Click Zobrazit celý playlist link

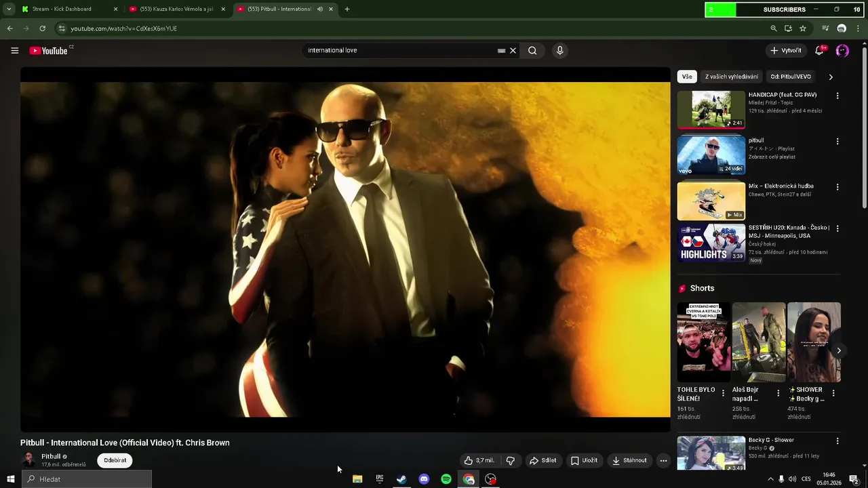pyautogui.click(x=772, y=157)
